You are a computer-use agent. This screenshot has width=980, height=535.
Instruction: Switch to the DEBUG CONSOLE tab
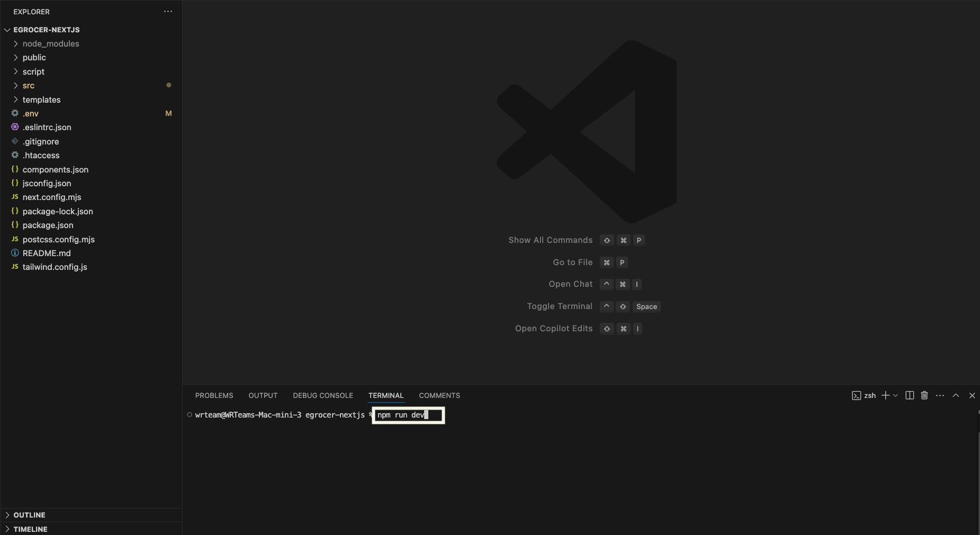tap(323, 395)
